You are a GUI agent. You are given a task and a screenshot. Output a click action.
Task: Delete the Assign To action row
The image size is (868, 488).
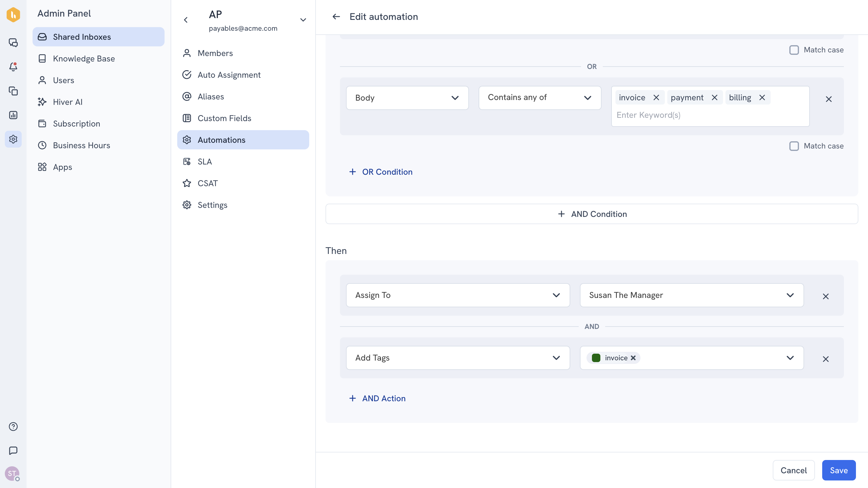point(826,296)
